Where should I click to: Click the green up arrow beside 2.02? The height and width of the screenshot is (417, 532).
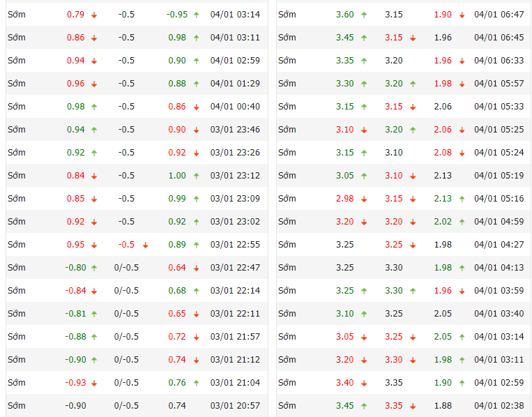[x=462, y=222]
